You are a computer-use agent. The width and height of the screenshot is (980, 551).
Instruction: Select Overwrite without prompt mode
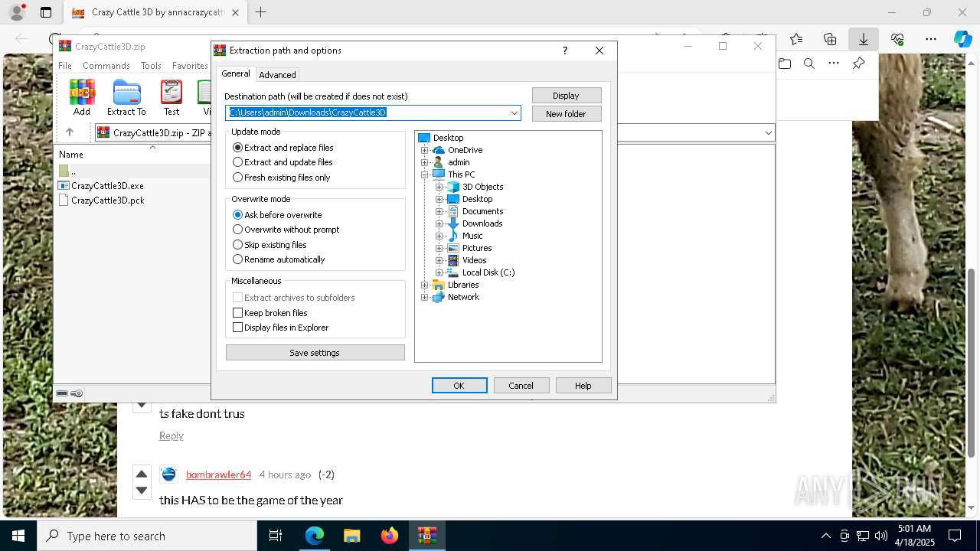tap(286, 230)
